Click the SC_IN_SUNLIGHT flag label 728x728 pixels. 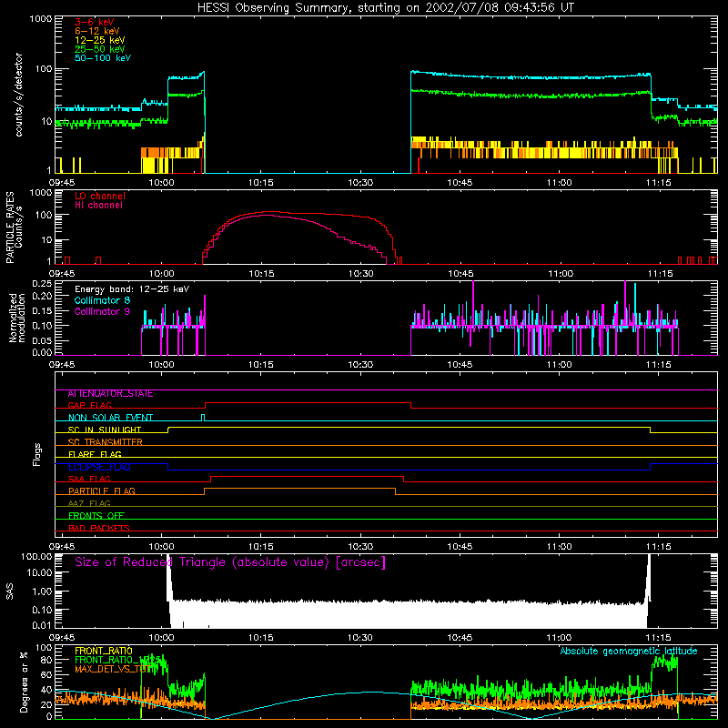tap(105, 430)
